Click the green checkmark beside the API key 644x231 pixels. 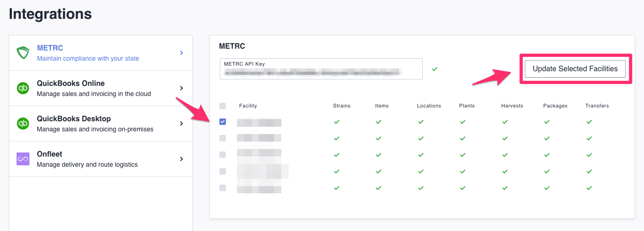pyautogui.click(x=435, y=69)
